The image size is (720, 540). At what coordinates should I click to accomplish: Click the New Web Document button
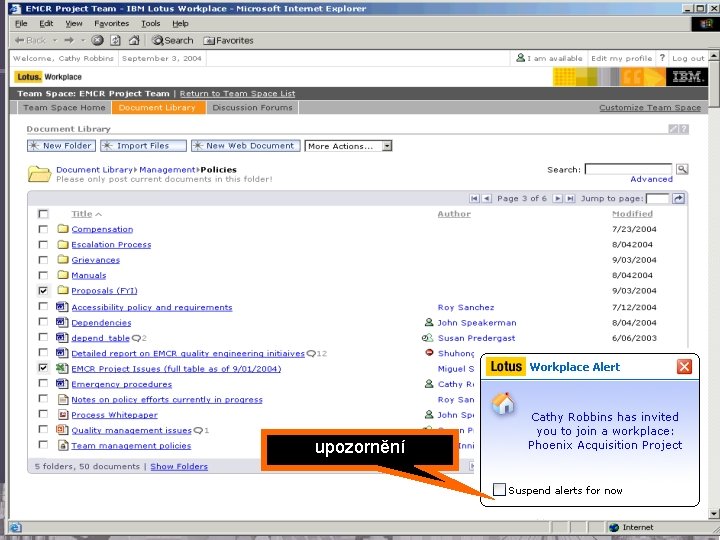tap(246, 146)
